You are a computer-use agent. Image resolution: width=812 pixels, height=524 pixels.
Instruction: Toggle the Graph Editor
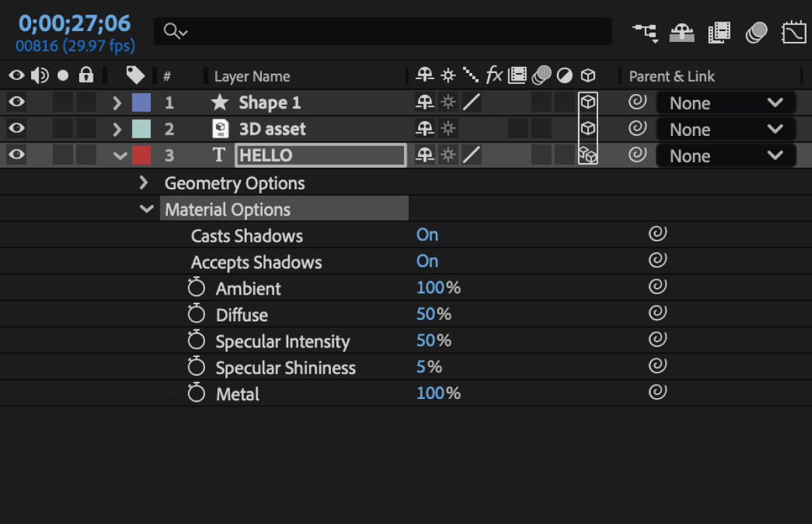[793, 31]
